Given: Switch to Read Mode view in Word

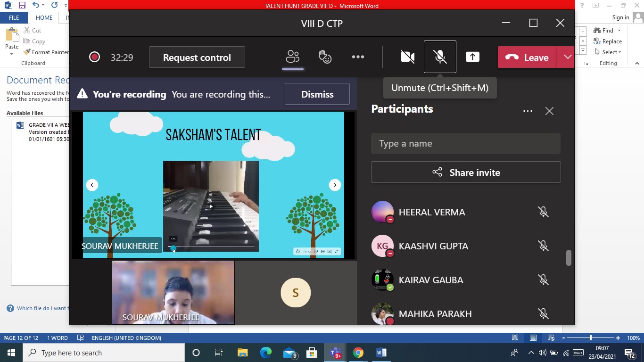Looking at the screenshot, I should click(x=515, y=338).
